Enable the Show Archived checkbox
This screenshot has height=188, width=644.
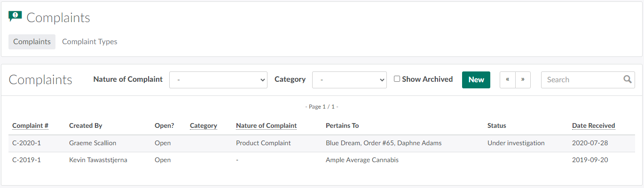point(397,79)
